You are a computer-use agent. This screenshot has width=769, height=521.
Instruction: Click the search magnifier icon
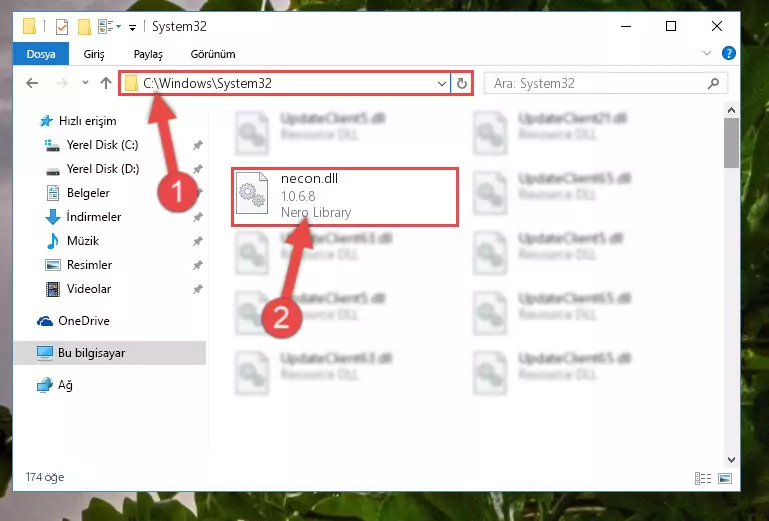pyautogui.click(x=714, y=83)
